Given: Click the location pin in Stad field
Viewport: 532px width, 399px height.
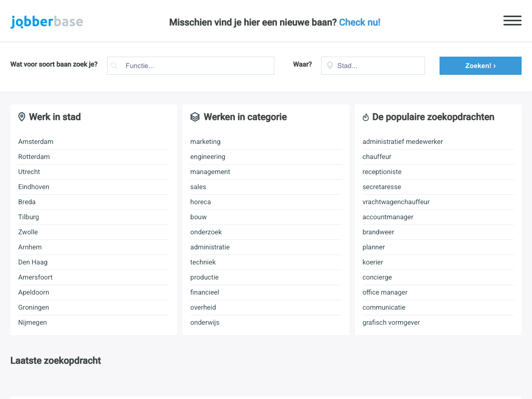Looking at the screenshot, I should click(x=329, y=66).
